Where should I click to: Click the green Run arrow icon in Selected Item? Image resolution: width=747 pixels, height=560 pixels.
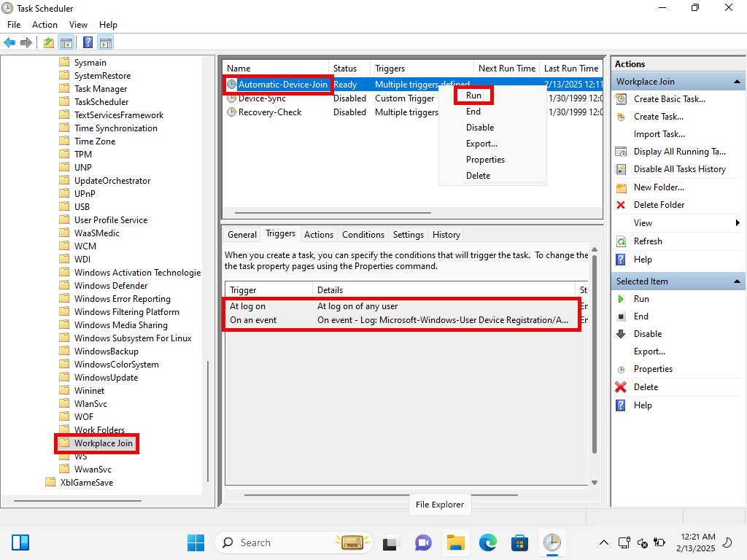pos(621,299)
